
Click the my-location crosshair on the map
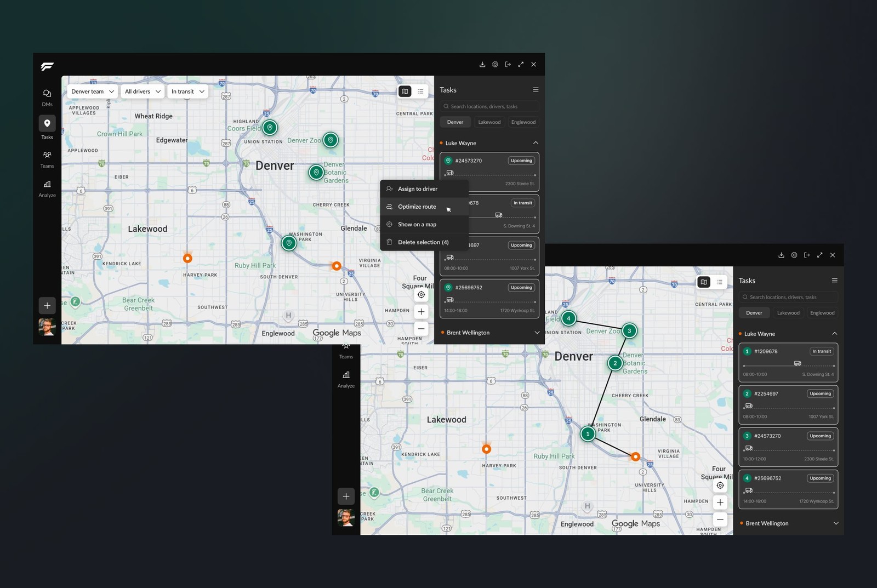tap(421, 294)
